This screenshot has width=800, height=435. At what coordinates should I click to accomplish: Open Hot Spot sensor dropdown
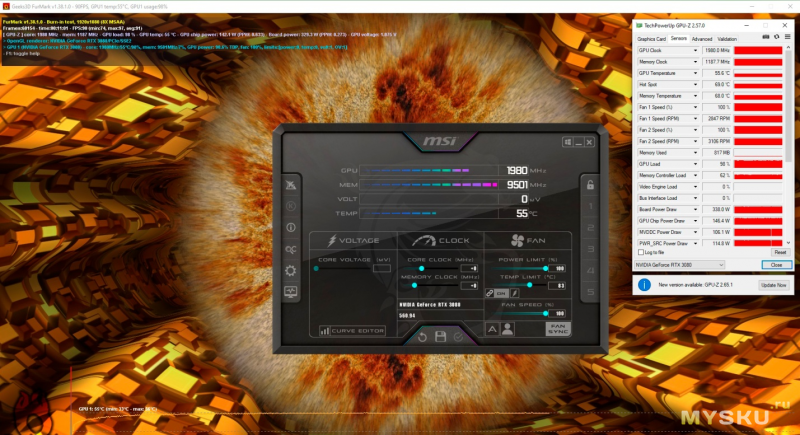click(695, 85)
